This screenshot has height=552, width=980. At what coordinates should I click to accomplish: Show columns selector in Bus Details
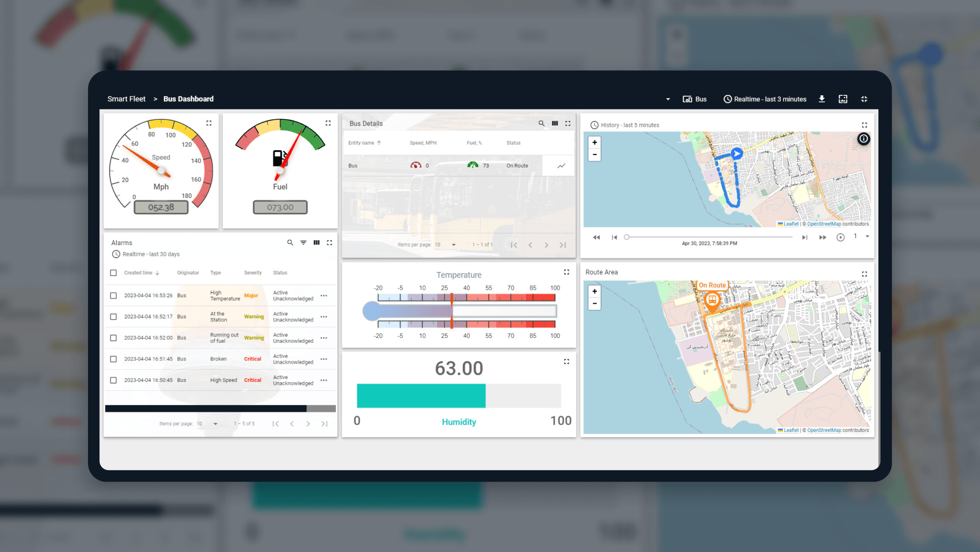pyautogui.click(x=554, y=123)
